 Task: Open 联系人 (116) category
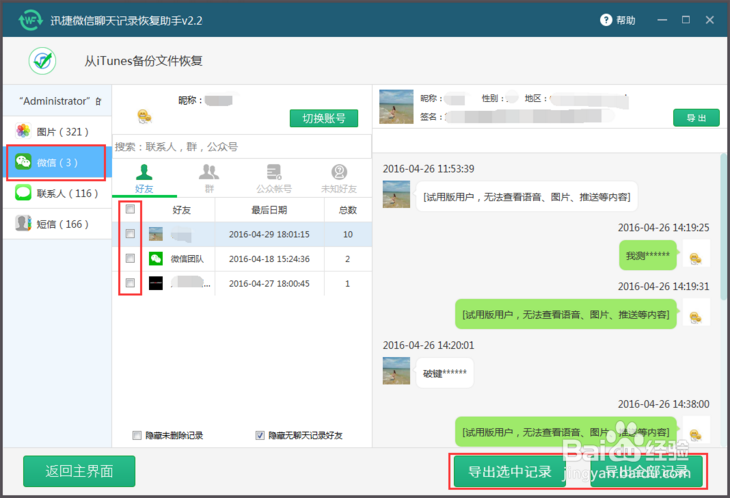coord(57,193)
